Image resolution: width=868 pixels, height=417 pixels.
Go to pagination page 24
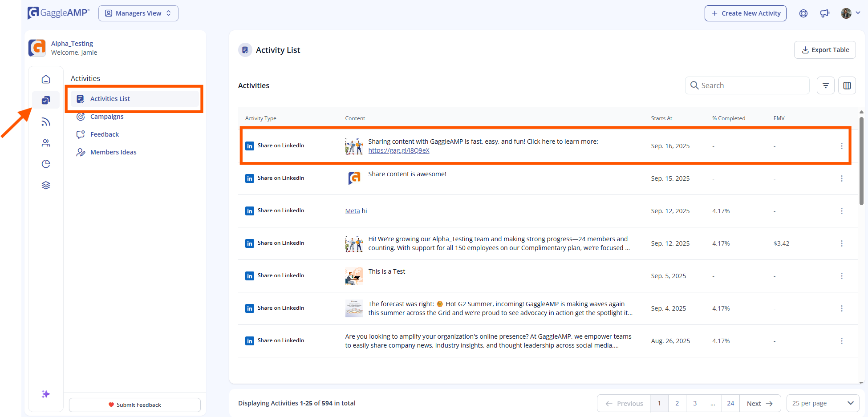click(730, 403)
